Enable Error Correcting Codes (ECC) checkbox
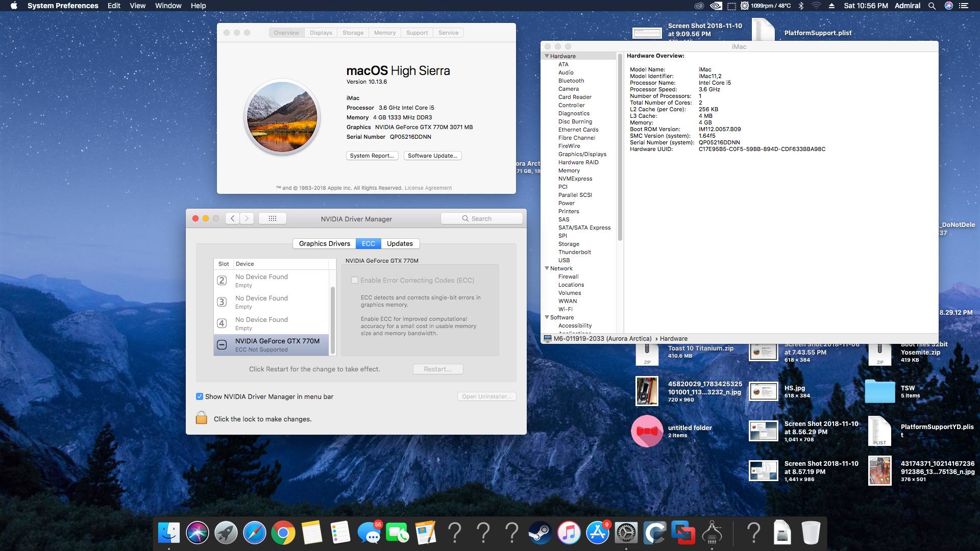The image size is (980, 551). (x=354, y=280)
